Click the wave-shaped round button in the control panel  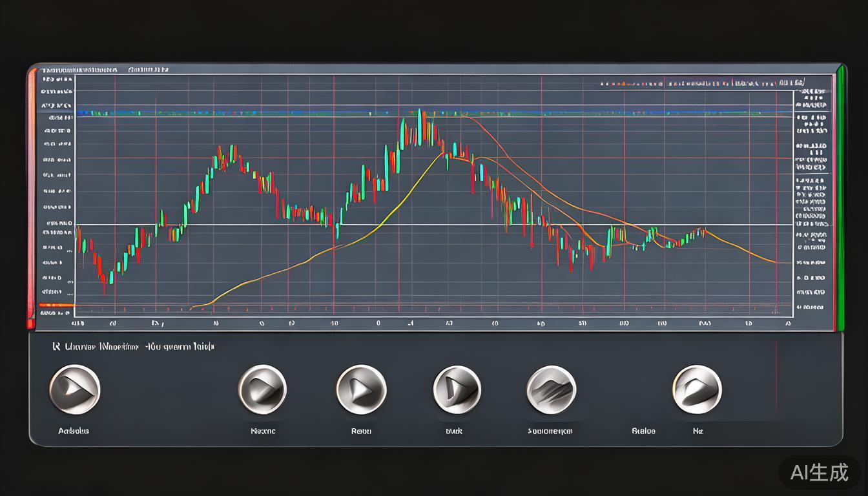tap(551, 389)
